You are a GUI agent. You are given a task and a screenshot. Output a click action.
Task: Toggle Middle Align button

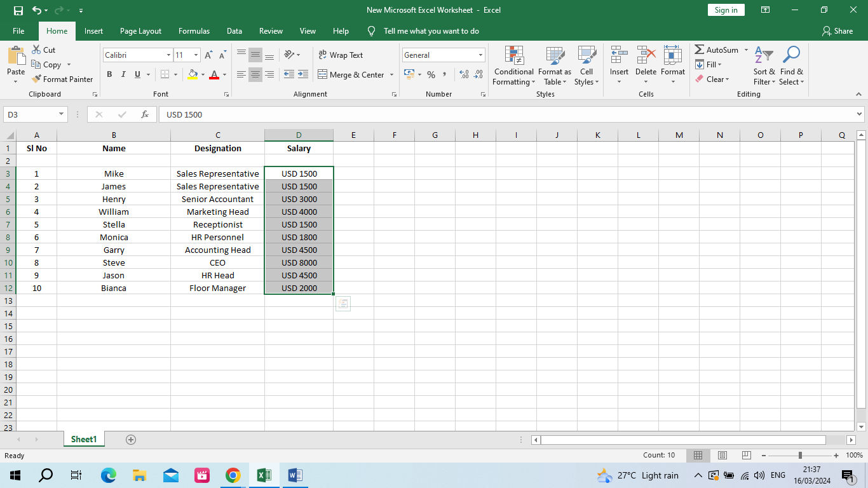point(255,55)
